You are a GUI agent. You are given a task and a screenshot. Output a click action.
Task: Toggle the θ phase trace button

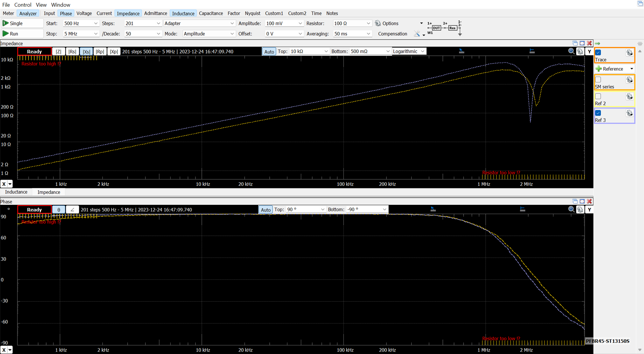(58, 210)
